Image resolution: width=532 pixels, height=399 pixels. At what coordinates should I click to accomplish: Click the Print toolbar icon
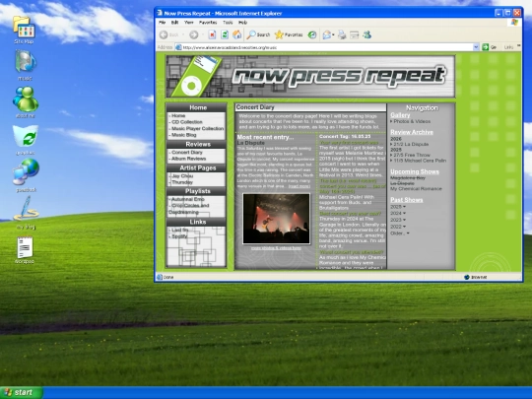[x=342, y=34]
